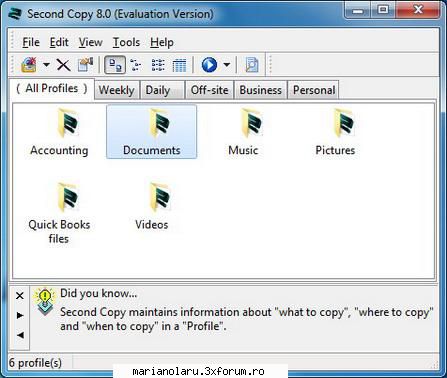Switch to small icons view
Viewport: 447px width, 378px height.
[135, 65]
